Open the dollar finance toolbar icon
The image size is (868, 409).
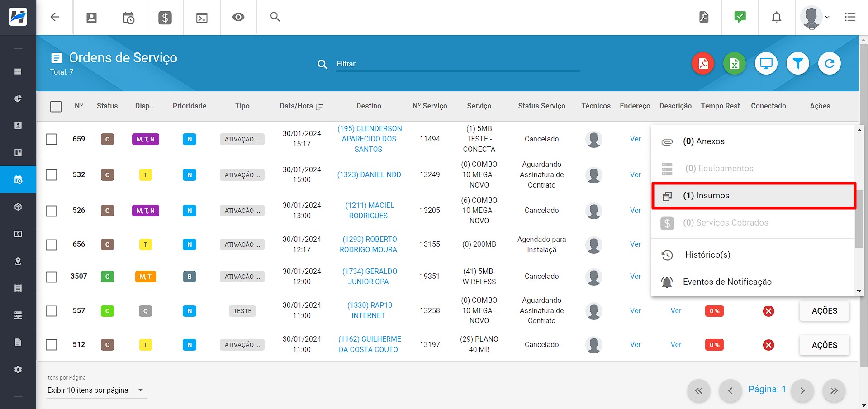pyautogui.click(x=165, y=18)
